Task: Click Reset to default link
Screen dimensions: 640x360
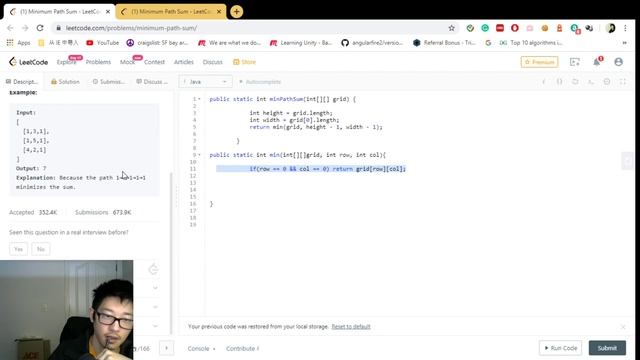Action: [351, 327]
